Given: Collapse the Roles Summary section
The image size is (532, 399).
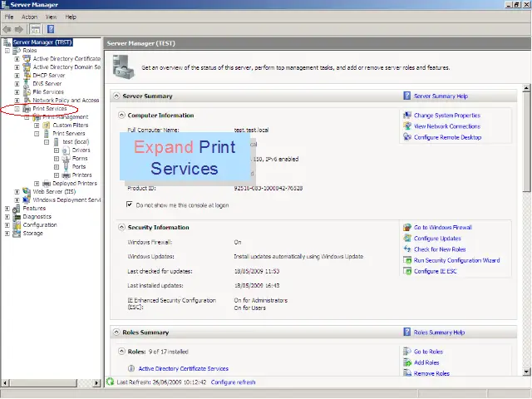Looking at the screenshot, I should [116, 332].
